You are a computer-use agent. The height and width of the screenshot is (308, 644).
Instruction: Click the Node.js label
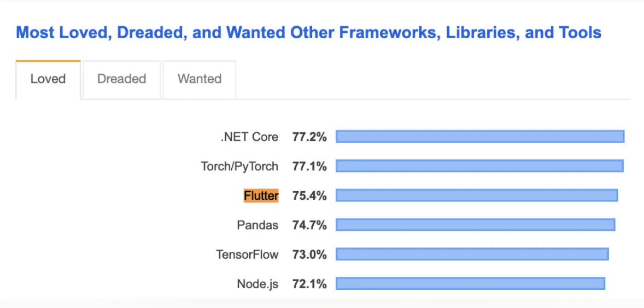(x=257, y=284)
